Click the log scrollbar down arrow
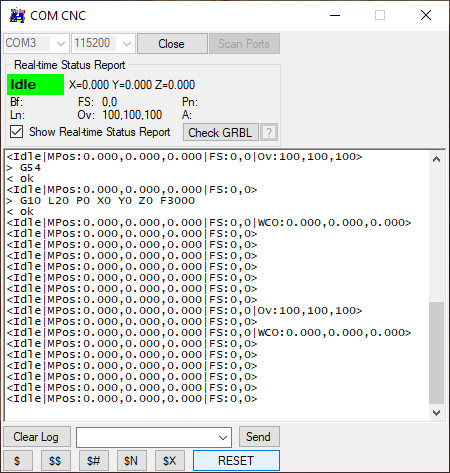 (x=436, y=413)
